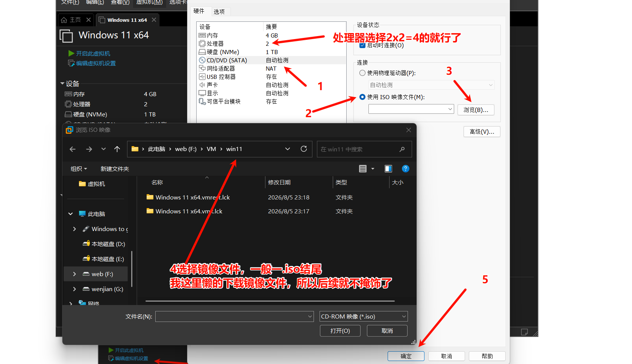Close the home tab
Screen dimensions: 632x364
coord(88,20)
